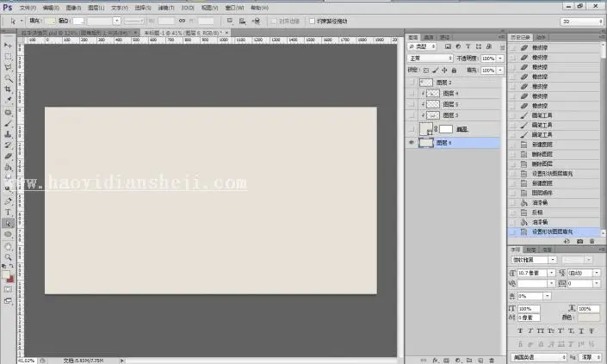607x364 pixels.
Task: Toggle visibility of 图层 2
Action: click(412, 83)
